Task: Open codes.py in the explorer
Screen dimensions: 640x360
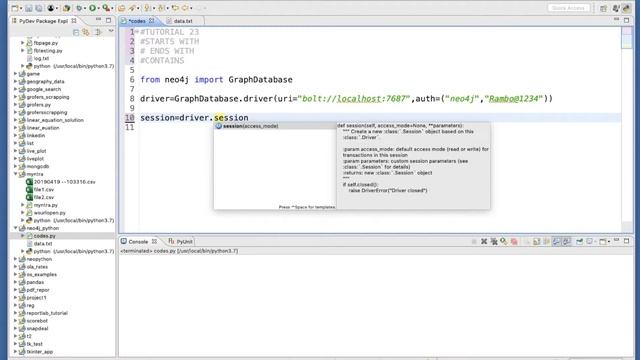Action: tap(44, 236)
